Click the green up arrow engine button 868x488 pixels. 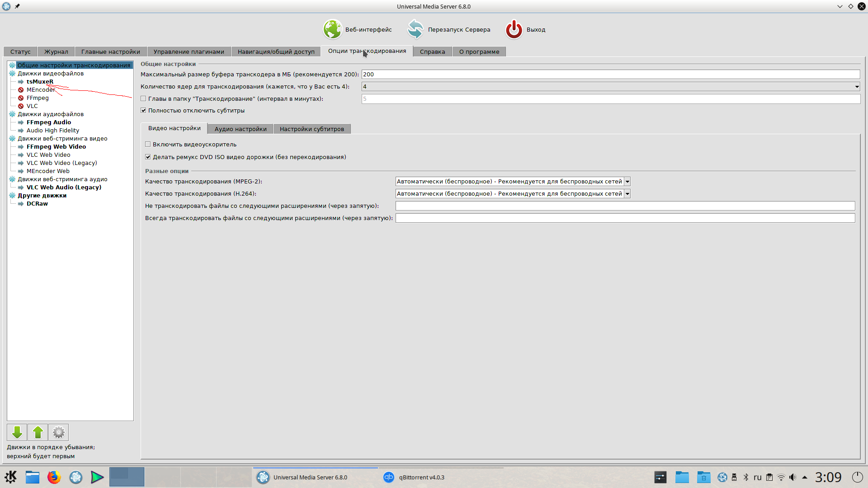[x=38, y=432]
